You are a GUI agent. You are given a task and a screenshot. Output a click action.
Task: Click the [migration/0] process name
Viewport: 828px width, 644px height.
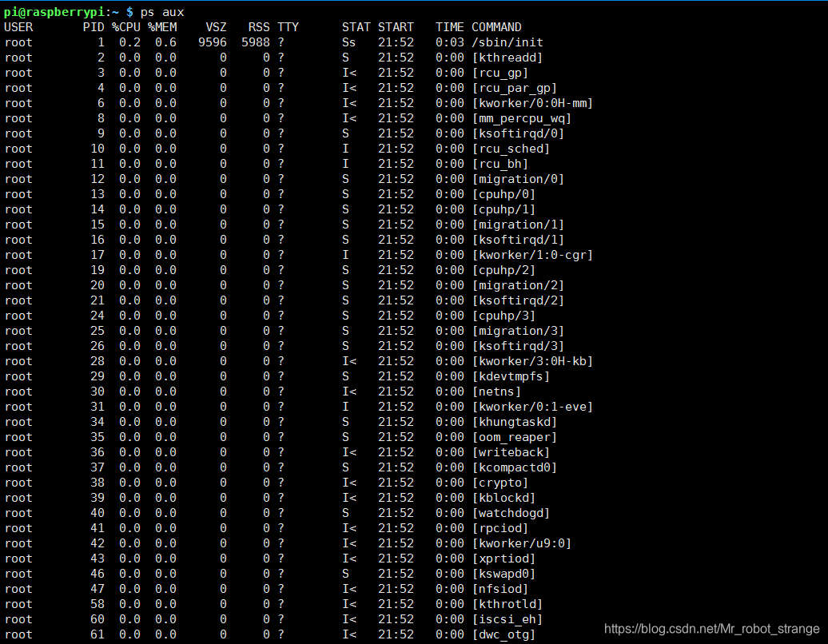click(518, 179)
